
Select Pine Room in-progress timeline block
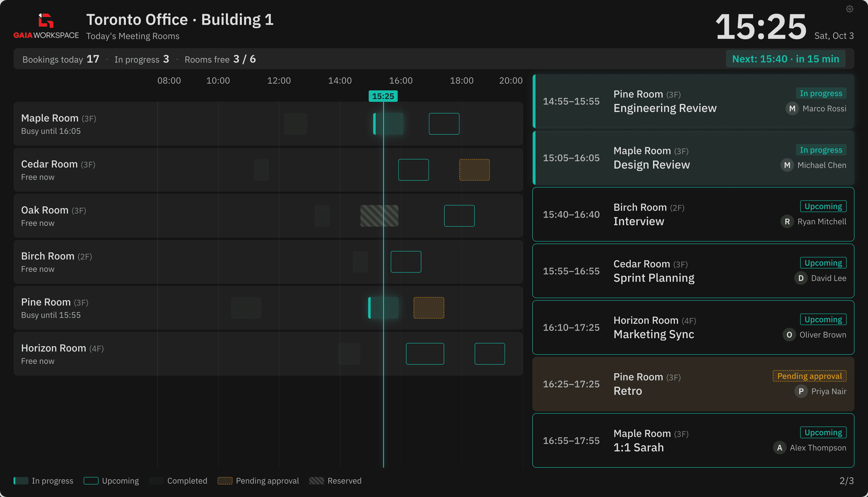[x=383, y=308]
